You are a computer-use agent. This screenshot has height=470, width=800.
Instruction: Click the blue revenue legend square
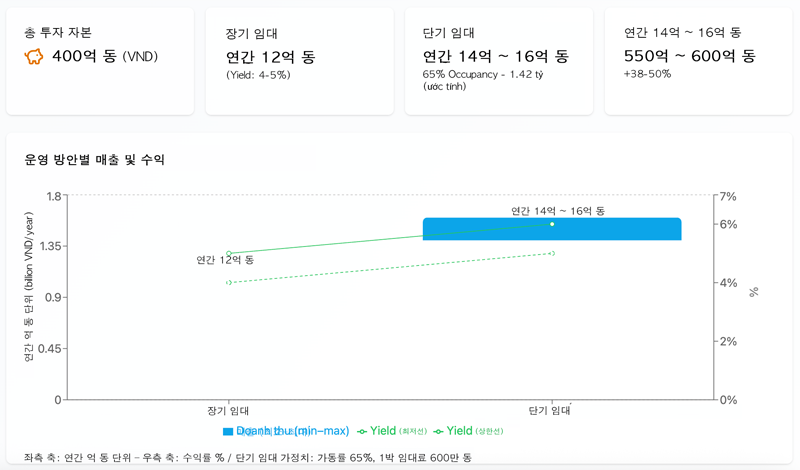228,431
